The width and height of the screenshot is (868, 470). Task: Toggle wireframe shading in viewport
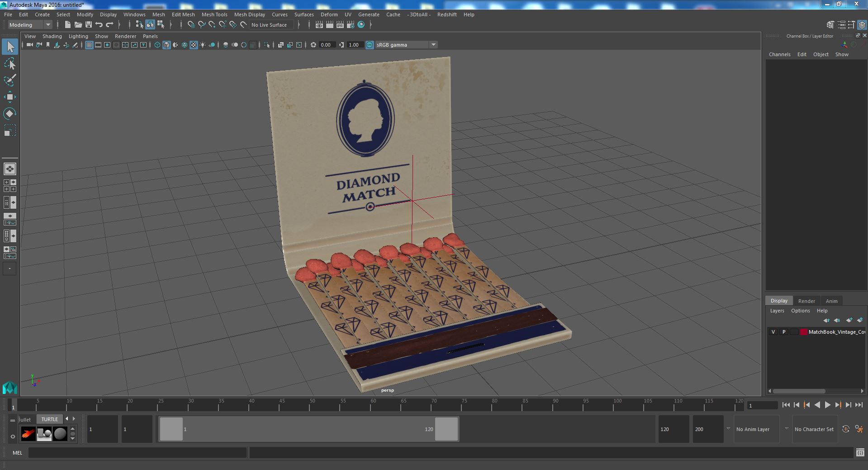pos(157,45)
